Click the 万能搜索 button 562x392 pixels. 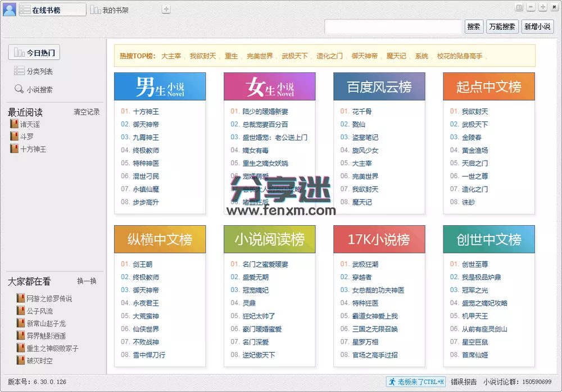pos(501,26)
